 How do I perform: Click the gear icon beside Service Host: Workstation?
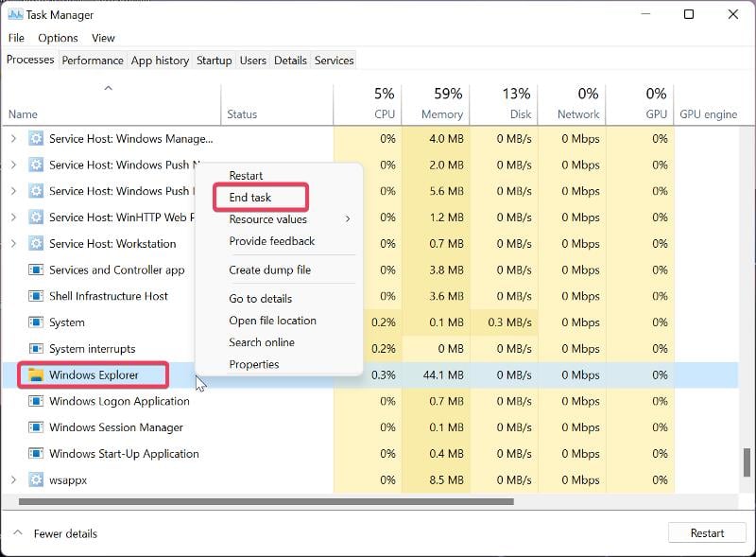click(36, 243)
